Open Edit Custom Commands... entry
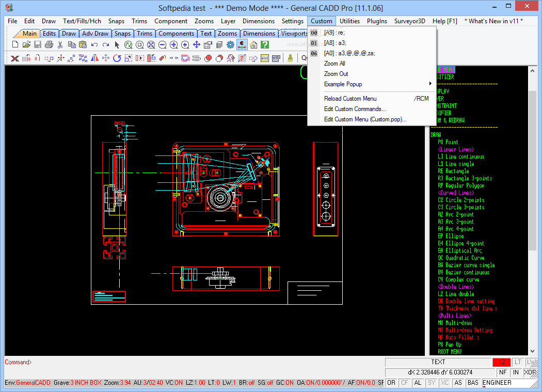The image size is (542, 392). (372, 109)
